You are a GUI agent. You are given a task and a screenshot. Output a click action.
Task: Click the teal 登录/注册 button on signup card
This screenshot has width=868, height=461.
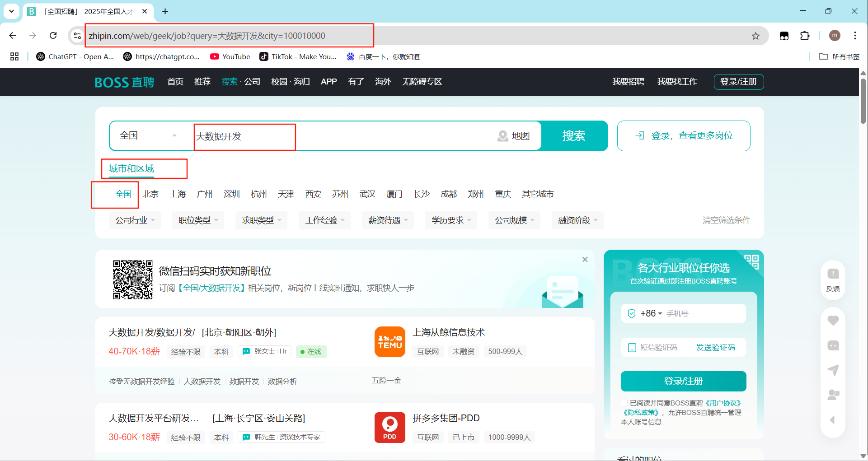tap(683, 381)
